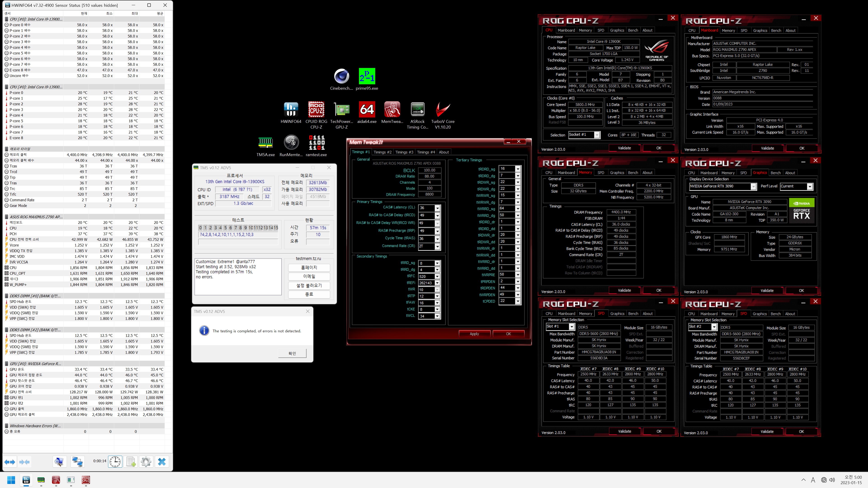The width and height of the screenshot is (868, 488).
Task: Click the Windows Start button
Action: [11, 480]
